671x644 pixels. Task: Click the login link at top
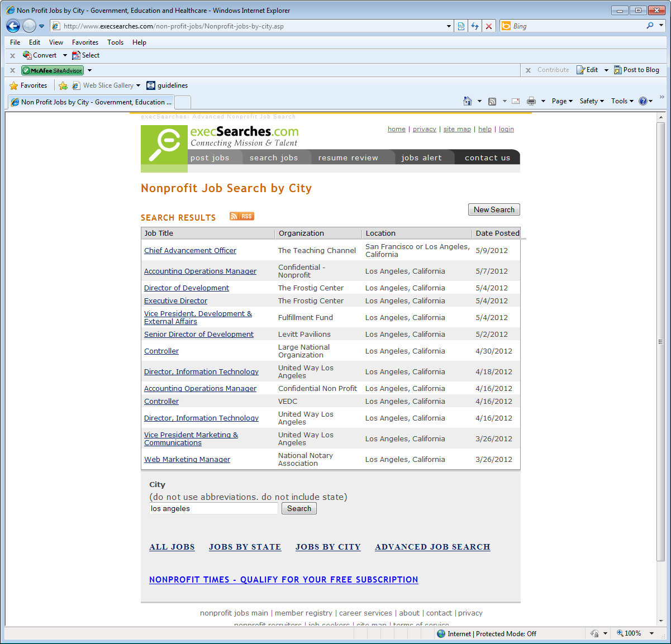tap(506, 129)
